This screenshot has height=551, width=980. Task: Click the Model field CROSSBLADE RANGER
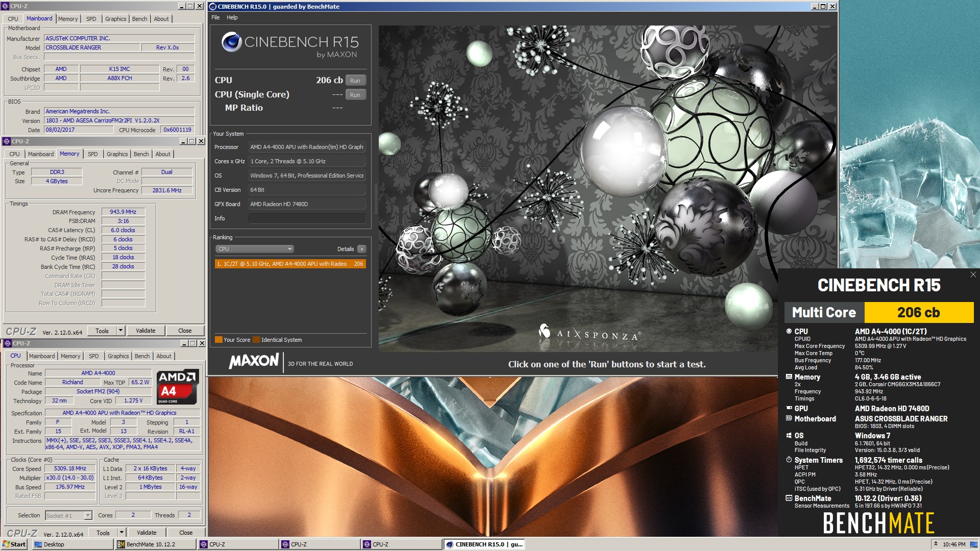point(92,47)
